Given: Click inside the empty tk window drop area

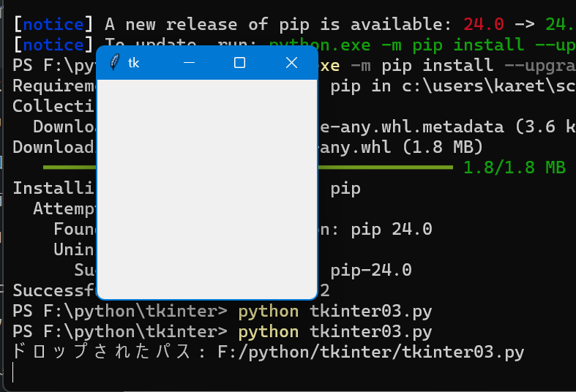Looking at the screenshot, I should point(207,189).
